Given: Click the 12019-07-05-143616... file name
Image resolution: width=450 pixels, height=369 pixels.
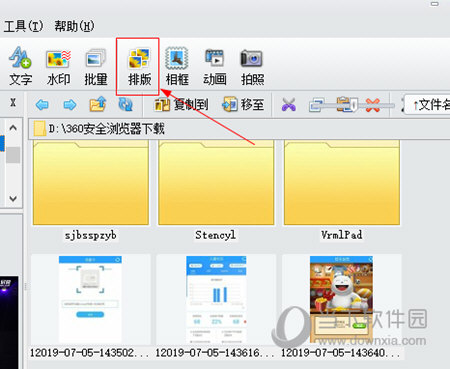Looking at the screenshot, I should (215, 353).
